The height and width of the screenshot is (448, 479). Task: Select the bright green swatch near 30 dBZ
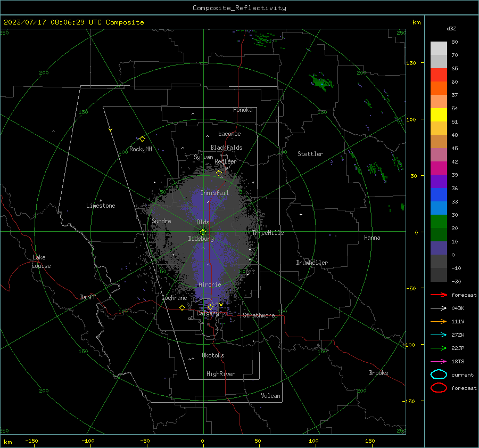(439, 222)
